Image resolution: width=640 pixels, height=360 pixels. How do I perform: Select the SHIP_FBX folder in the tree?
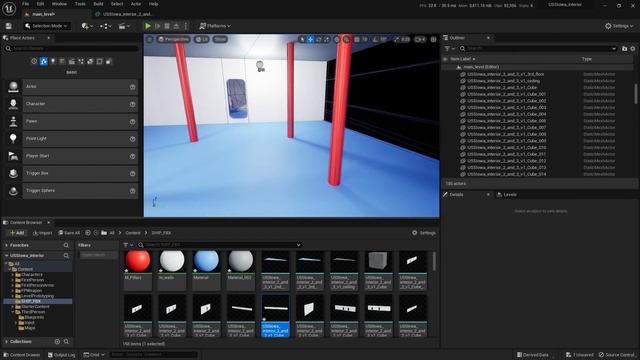[x=31, y=301]
